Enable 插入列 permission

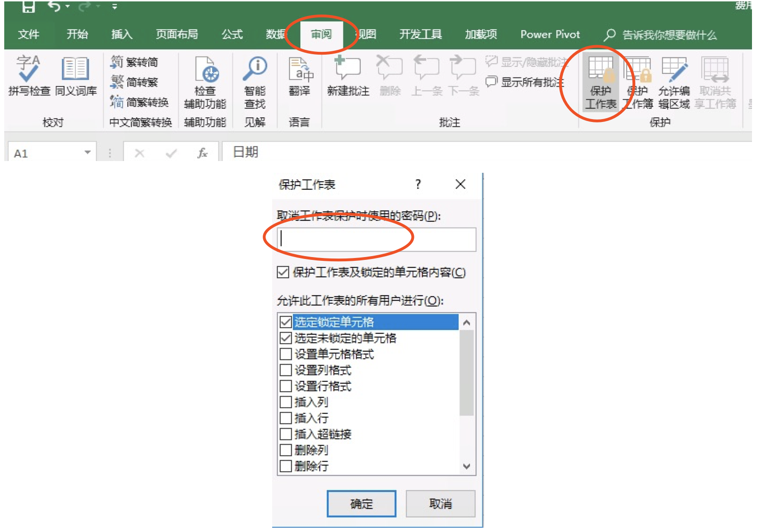[x=285, y=402]
